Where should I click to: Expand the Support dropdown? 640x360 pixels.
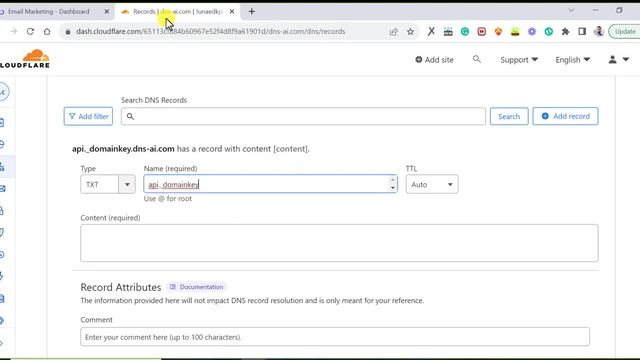(519, 60)
